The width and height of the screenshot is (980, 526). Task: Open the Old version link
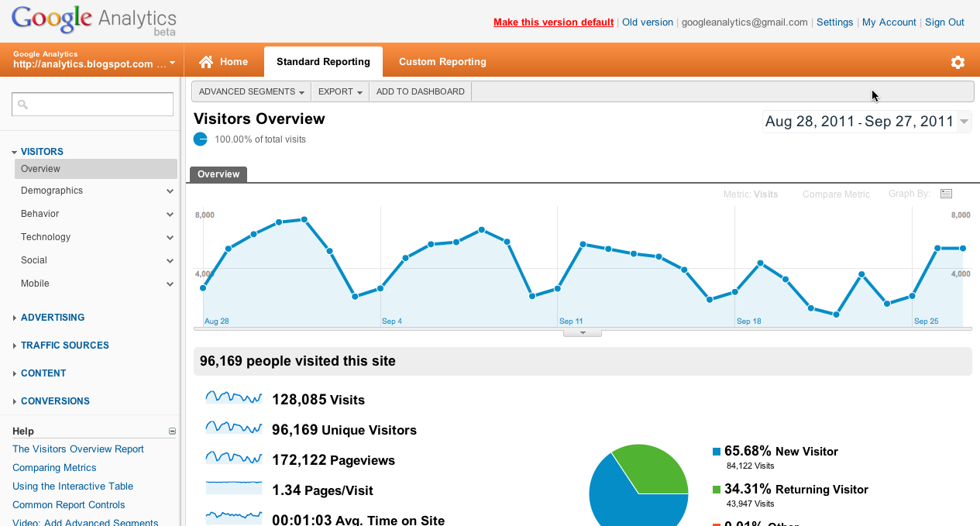pyautogui.click(x=648, y=22)
